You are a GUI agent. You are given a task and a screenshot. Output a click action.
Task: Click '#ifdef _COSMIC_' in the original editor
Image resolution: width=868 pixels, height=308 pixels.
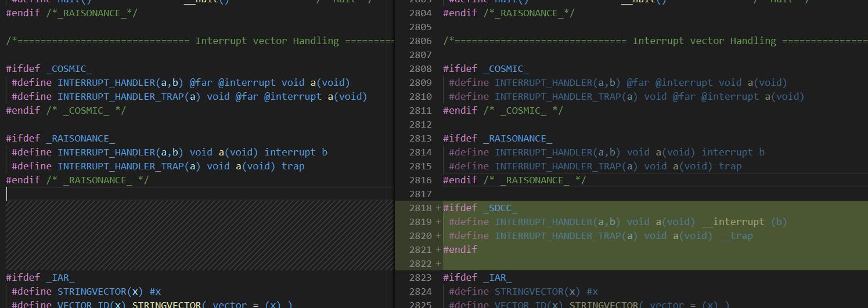coord(49,68)
